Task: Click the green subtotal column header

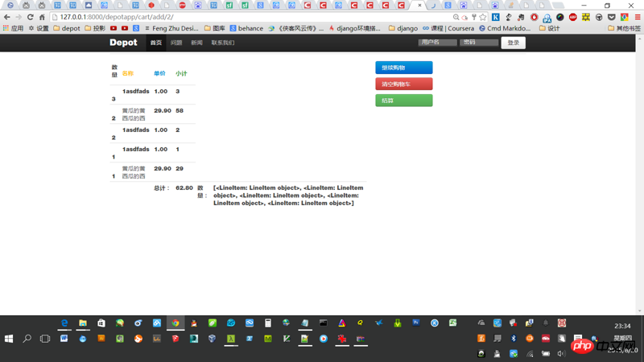Action: pyautogui.click(x=181, y=73)
